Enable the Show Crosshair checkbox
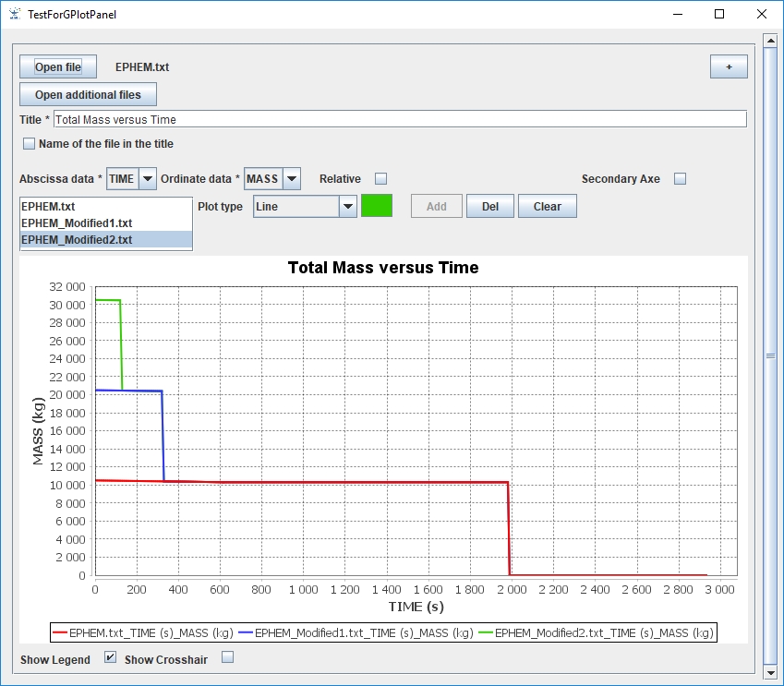Image resolution: width=784 pixels, height=686 pixels. tap(228, 658)
